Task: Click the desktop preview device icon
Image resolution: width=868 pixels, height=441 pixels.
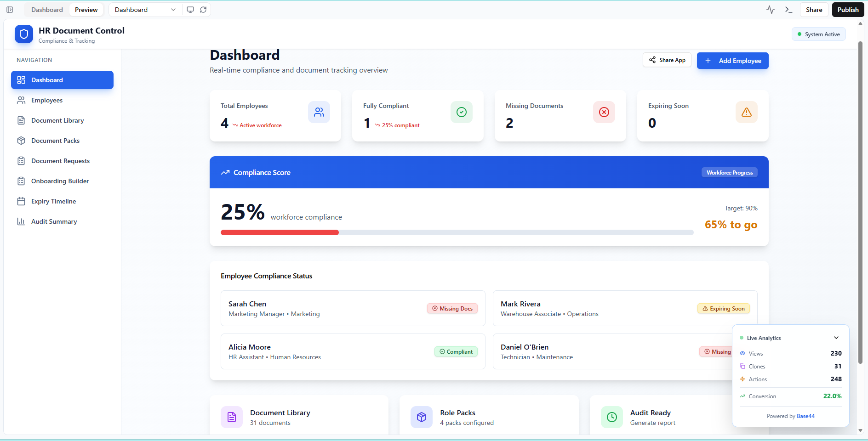Action: pos(190,10)
